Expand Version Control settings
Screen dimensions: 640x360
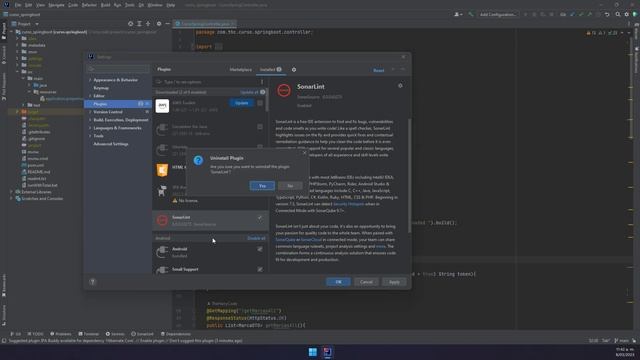click(90, 112)
